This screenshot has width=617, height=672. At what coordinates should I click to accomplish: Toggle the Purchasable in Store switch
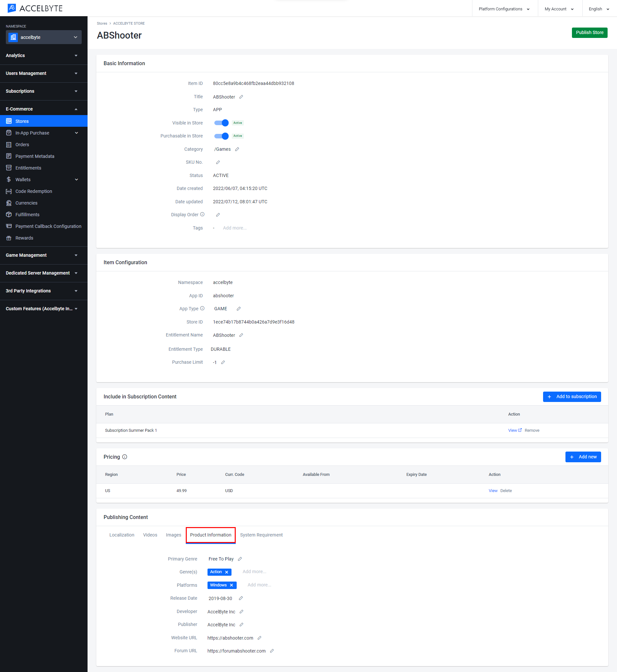click(221, 136)
